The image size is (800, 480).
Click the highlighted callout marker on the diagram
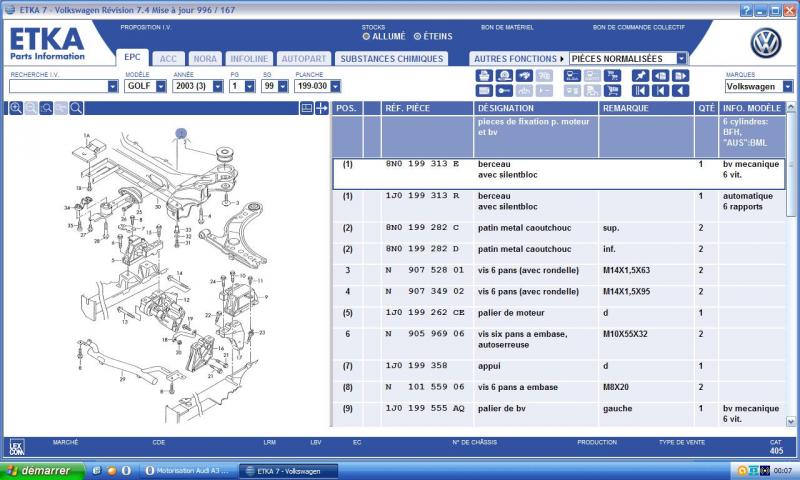pyautogui.click(x=181, y=134)
